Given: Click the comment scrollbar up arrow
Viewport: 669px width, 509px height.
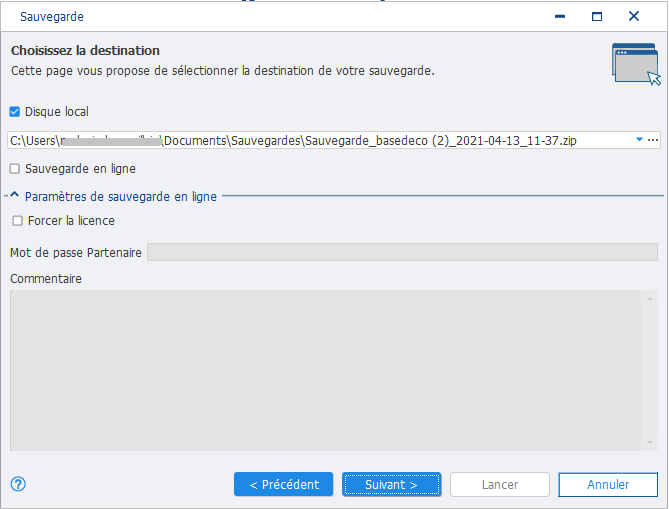Looking at the screenshot, I should [650, 299].
